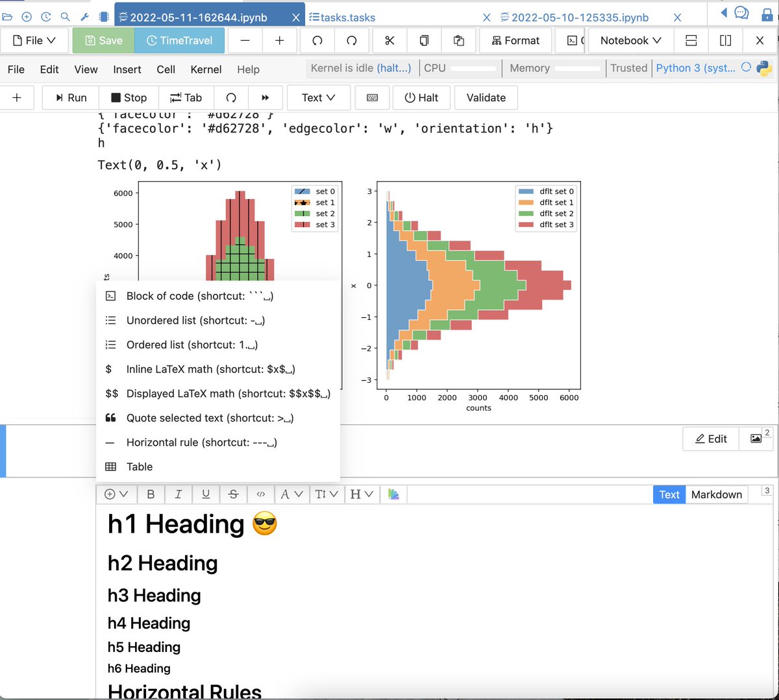Click Python 3 kernel name
779x700 pixels.
(x=695, y=67)
